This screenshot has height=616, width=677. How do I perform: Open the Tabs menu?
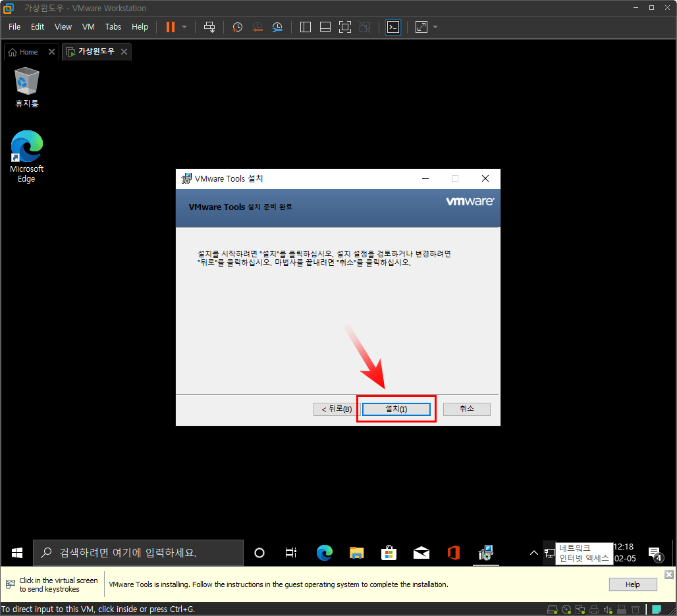pos(113,27)
